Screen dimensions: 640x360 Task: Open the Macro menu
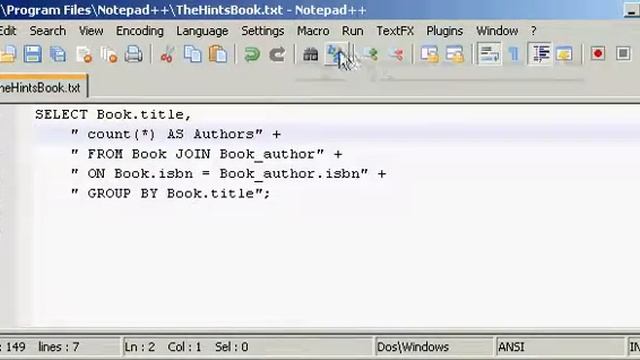coord(313,31)
